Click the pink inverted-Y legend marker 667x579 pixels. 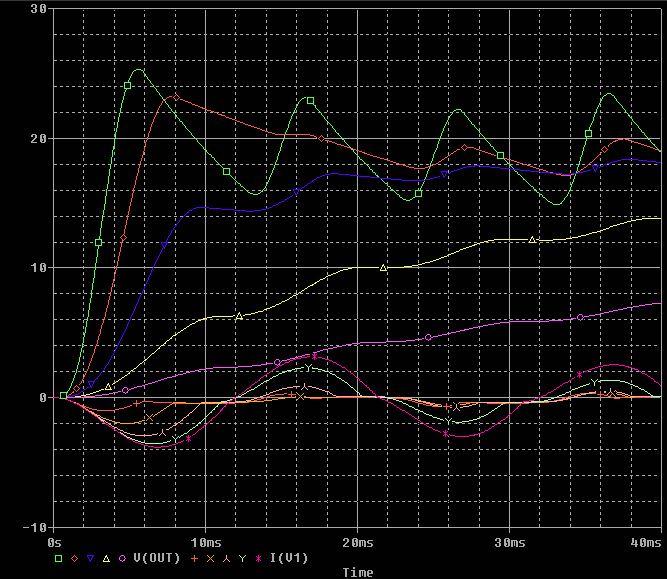[226, 559]
